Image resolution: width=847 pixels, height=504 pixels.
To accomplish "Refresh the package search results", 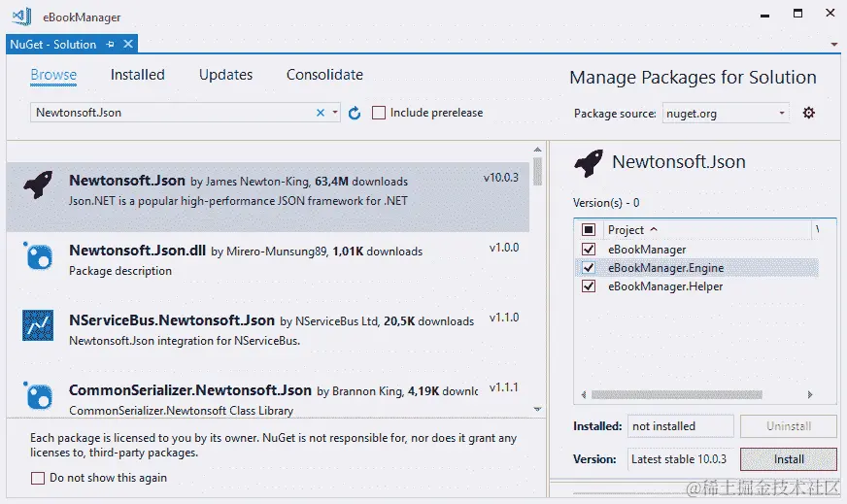I will (x=355, y=113).
